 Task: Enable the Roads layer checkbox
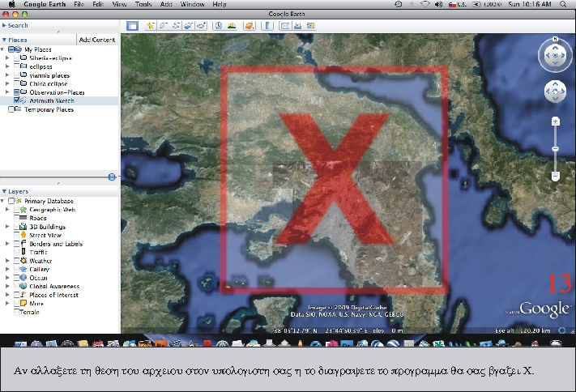16,218
